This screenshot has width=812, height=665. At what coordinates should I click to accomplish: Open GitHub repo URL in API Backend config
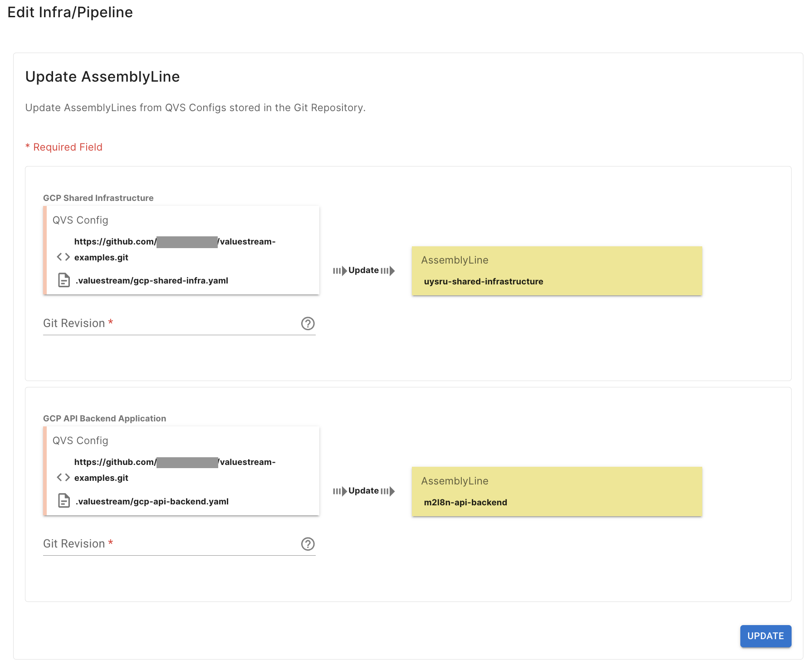175,469
